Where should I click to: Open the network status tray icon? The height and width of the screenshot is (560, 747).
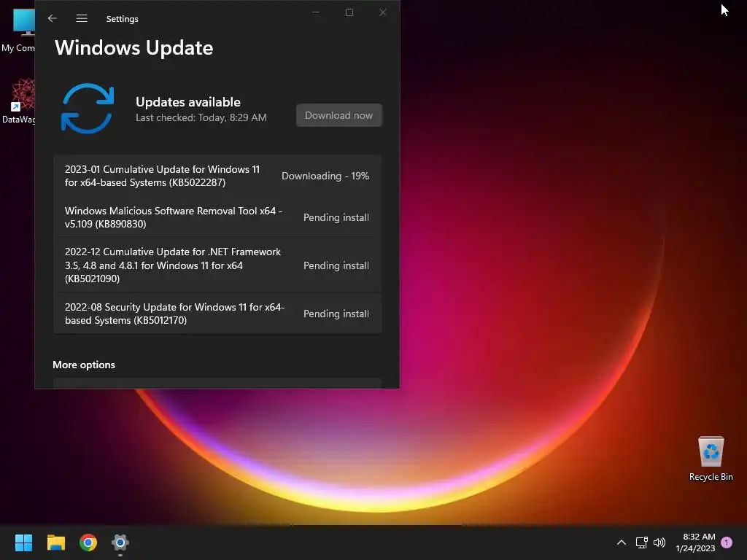[x=642, y=542]
